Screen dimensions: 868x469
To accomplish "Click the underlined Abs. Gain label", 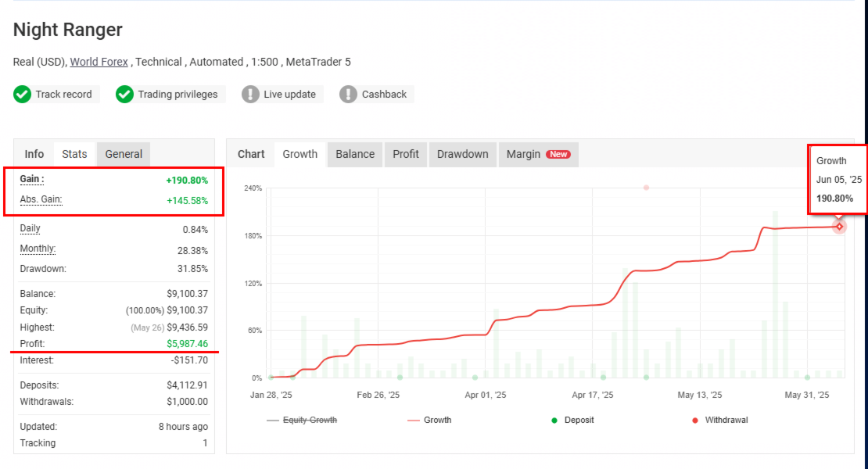I will (x=41, y=199).
